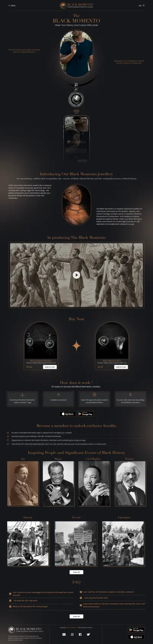Play the Black Momento production video
The image size is (153, 644).
point(76,275)
